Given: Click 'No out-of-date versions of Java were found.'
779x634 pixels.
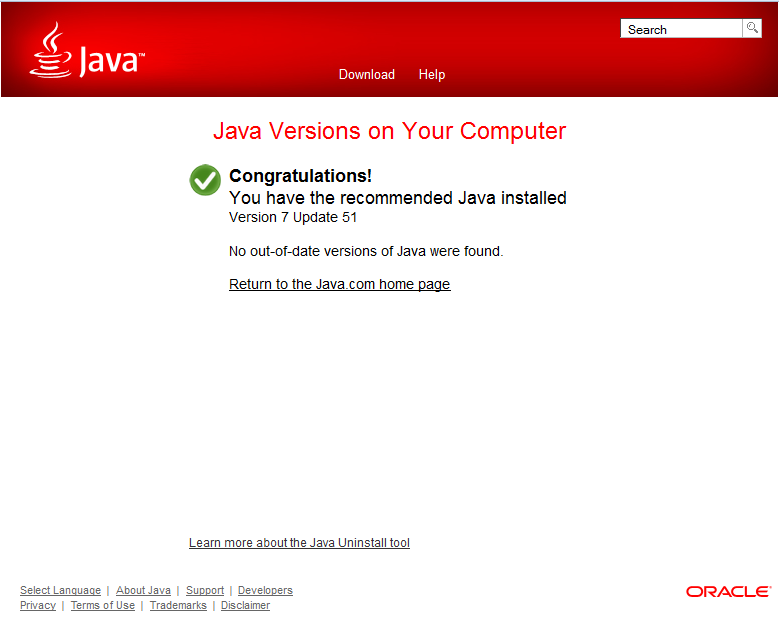Looking at the screenshot, I should tap(366, 251).
